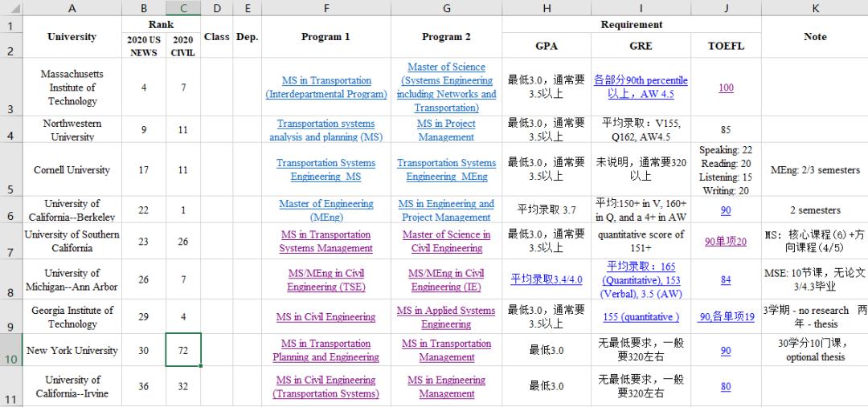Open NYU MS in Transportation Management link
868x407 pixels.
coord(446,350)
